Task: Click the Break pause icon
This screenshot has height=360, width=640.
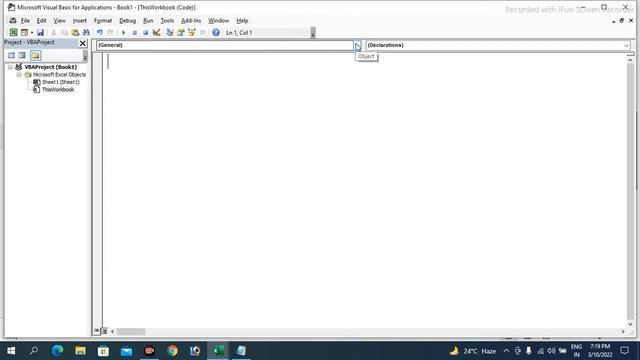Action: [x=135, y=32]
